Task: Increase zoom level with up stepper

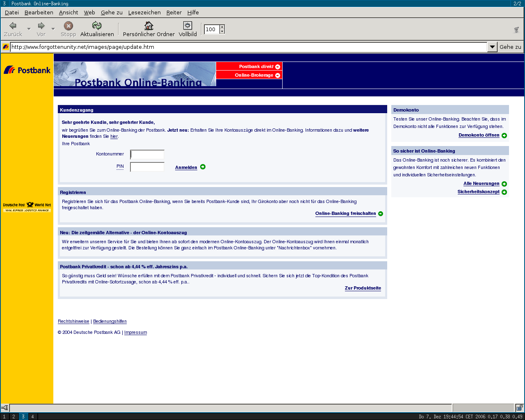Action: pos(222,27)
